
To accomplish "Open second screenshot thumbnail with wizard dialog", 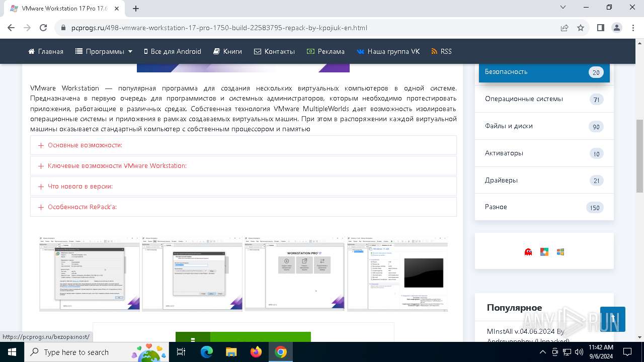I will [192, 274].
